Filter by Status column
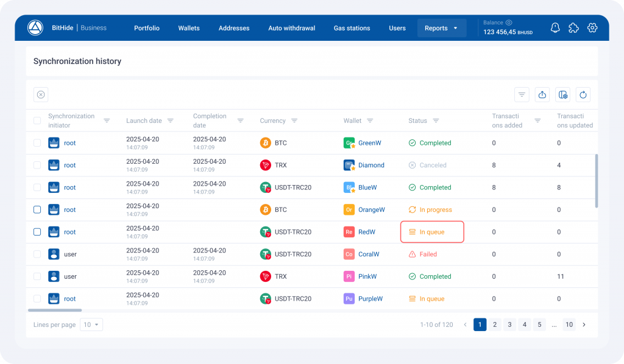Image resolution: width=624 pixels, height=364 pixels. pyautogui.click(x=436, y=121)
